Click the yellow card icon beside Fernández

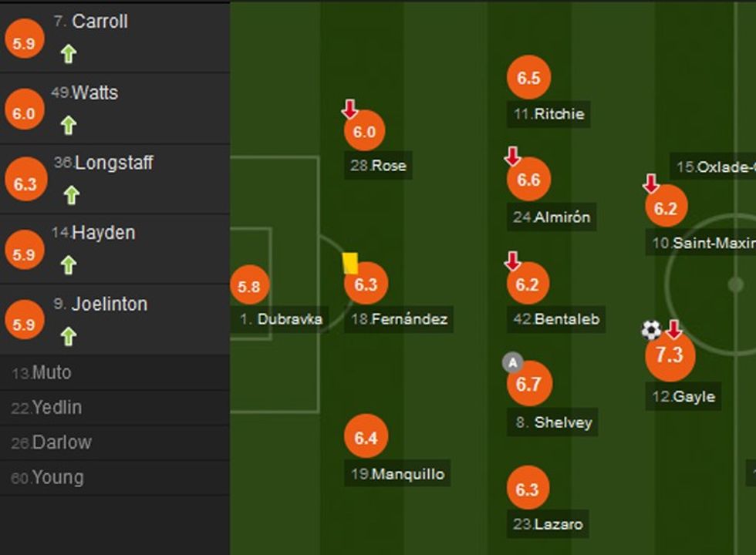click(x=350, y=264)
